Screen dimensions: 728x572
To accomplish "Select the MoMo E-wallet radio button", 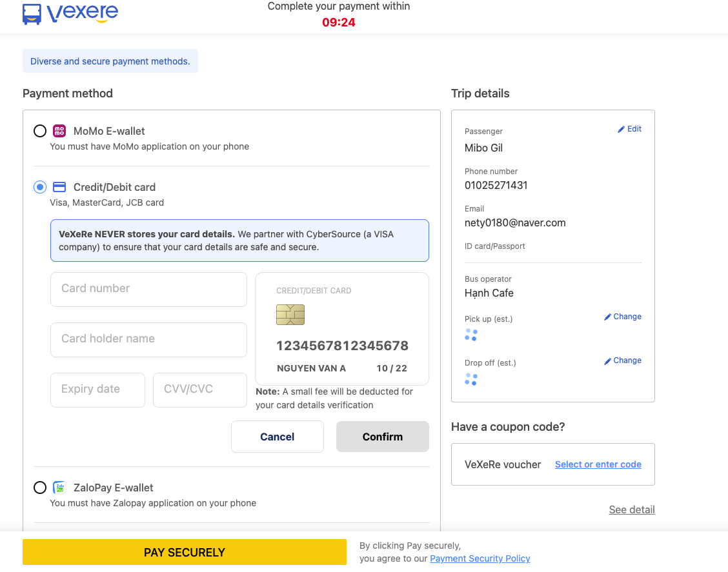I will click(40, 131).
